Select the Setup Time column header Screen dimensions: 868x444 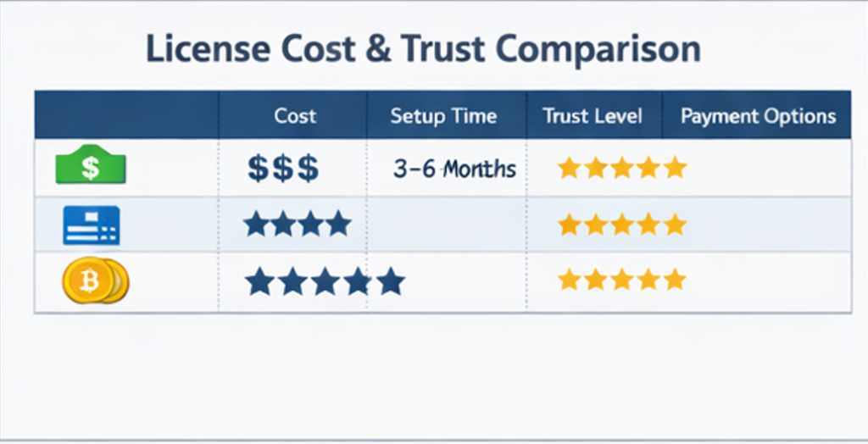click(443, 116)
